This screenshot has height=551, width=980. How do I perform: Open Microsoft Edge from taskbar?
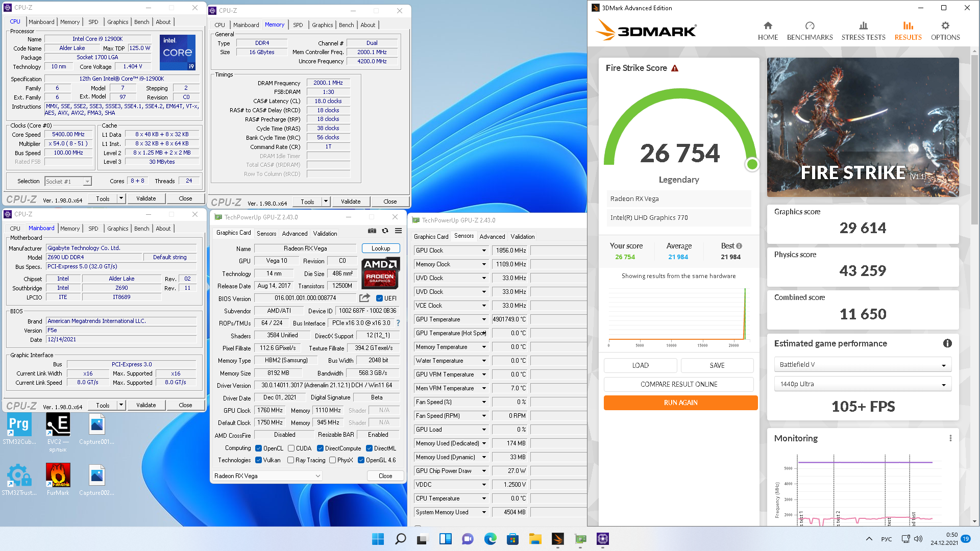tap(490, 539)
